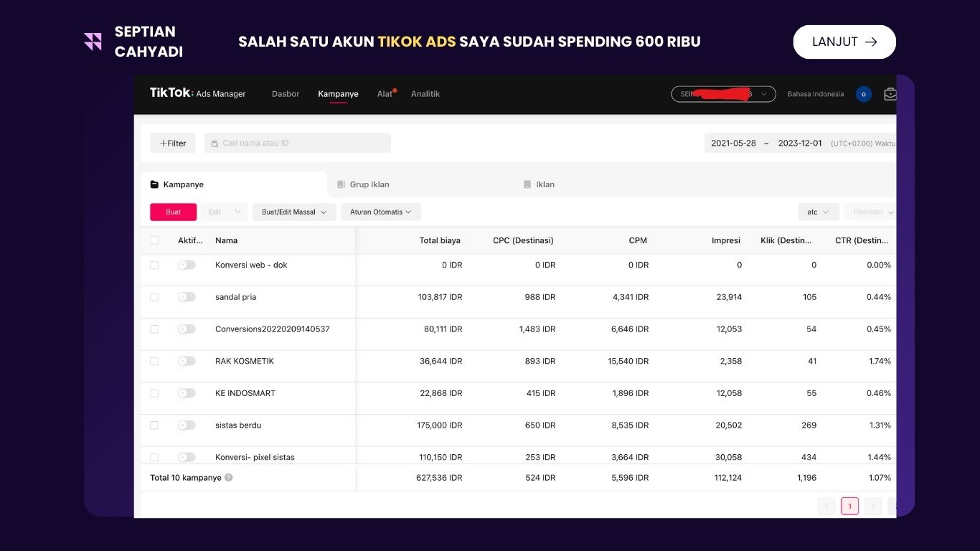Click the info icon beside Total 10 kampanye

tap(228, 477)
